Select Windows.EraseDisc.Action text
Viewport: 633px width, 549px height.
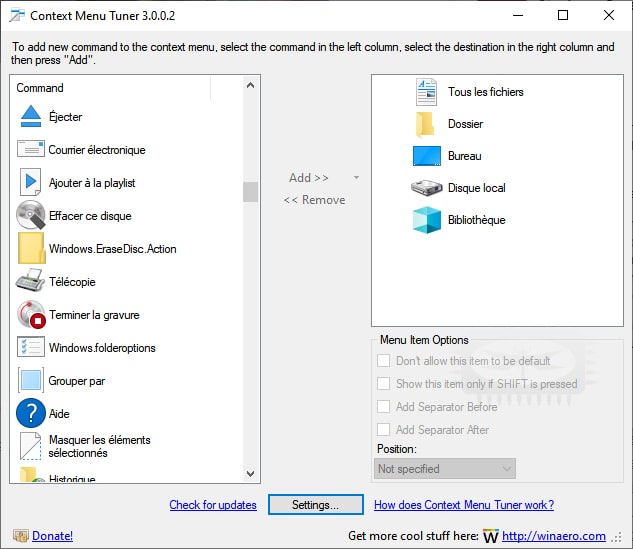click(x=113, y=249)
